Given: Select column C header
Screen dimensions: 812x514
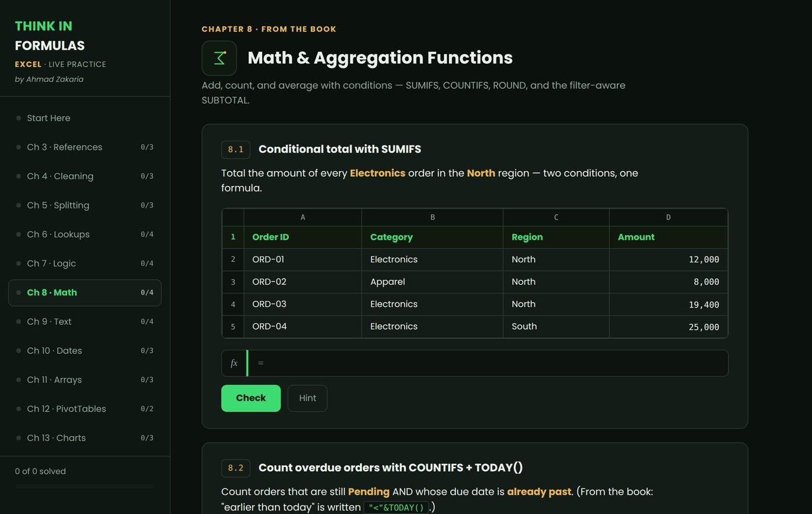Looking at the screenshot, I should click(x=556, y=217).
